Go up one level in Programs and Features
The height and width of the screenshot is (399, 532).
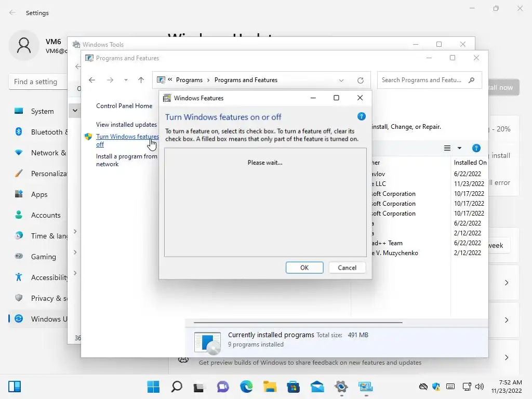pos(141,80)
